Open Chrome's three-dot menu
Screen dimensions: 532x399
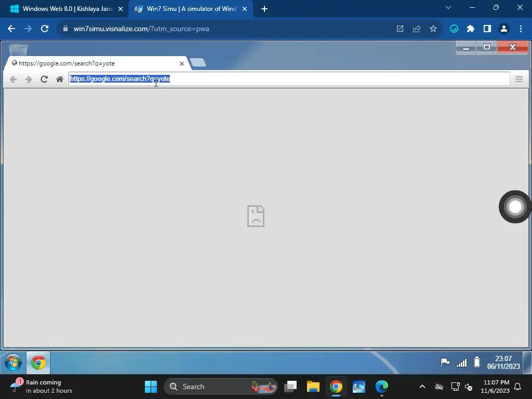(x=521, y=29)
